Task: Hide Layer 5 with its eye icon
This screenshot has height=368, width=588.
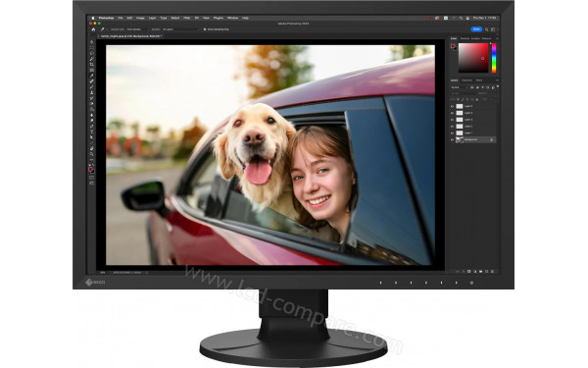Action: 452,106
